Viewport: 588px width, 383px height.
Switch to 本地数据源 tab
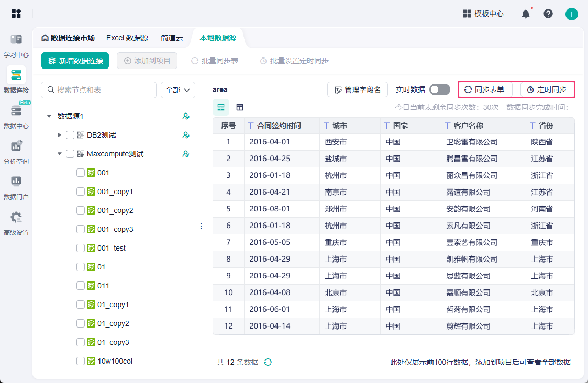[x=218, y=38]
